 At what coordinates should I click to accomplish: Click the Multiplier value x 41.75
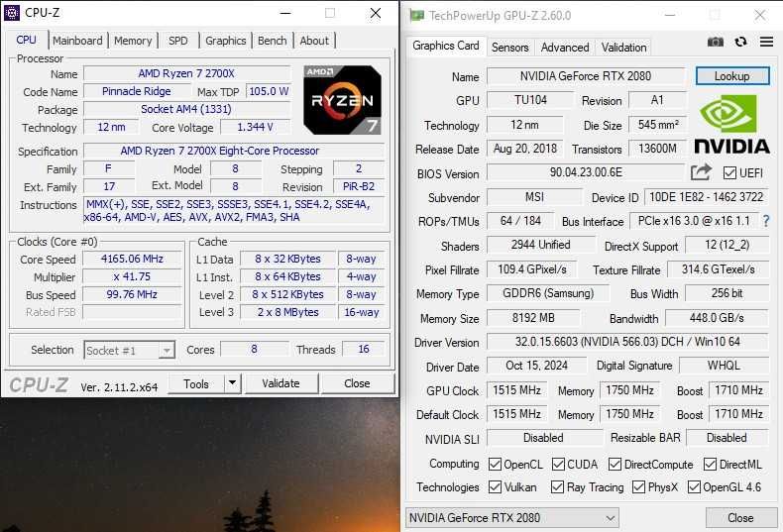[133, 276]
